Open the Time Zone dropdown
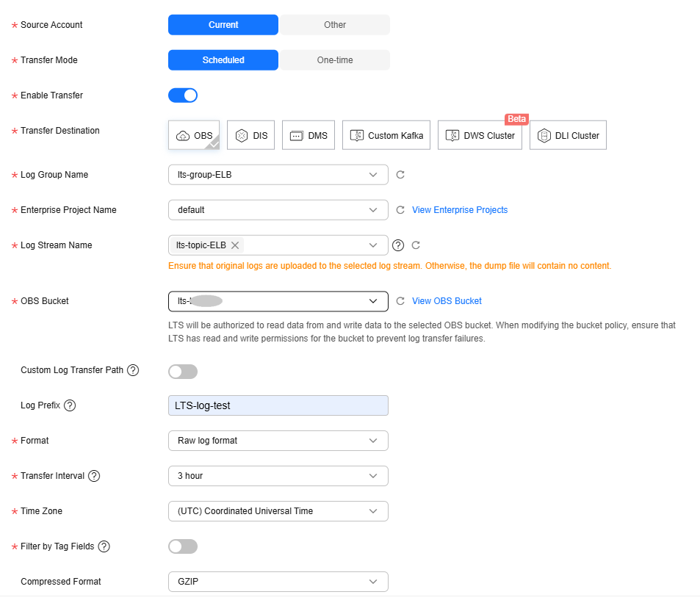 (278, 511)
